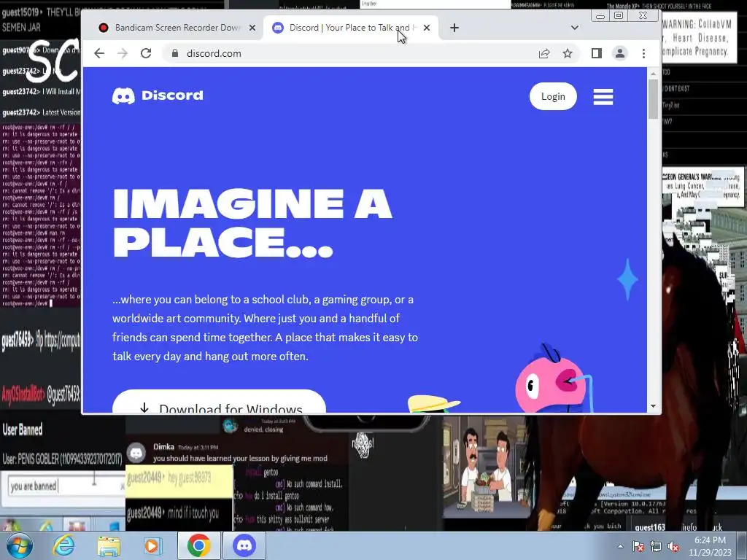
Task: Click the network tray icon
Action: 656,546
